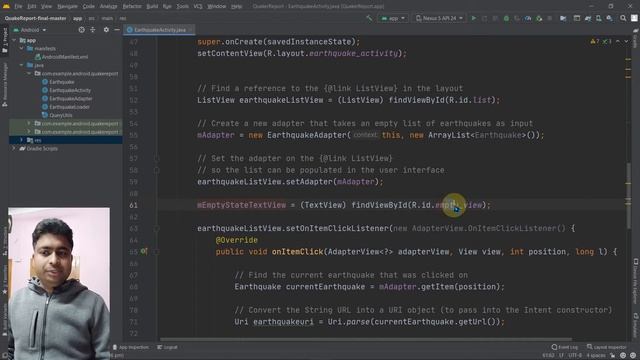Run the app with green play icon
Screen dimensions: 640x360
click(474, 18)
